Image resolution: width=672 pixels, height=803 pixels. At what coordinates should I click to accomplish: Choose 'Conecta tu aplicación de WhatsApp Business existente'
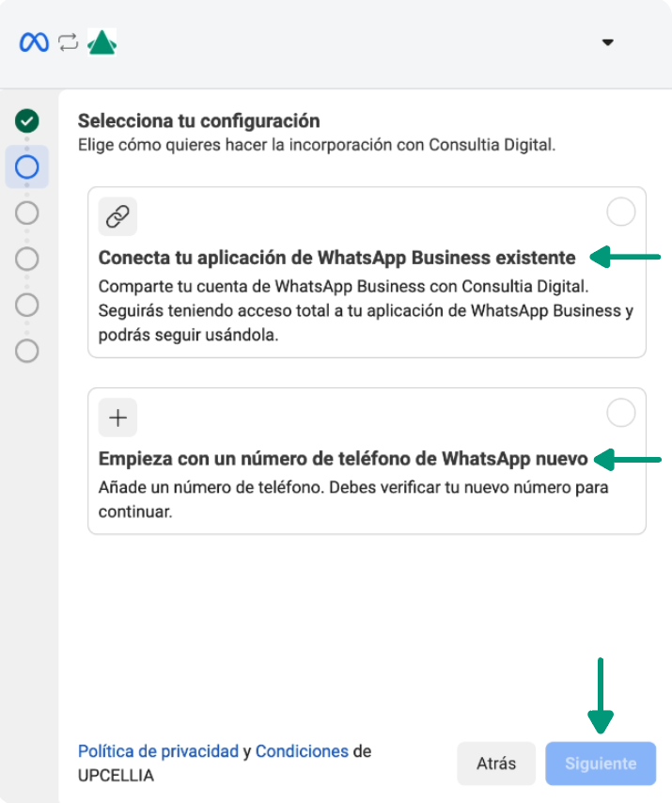pyautogui.click(x=336, y=258)
